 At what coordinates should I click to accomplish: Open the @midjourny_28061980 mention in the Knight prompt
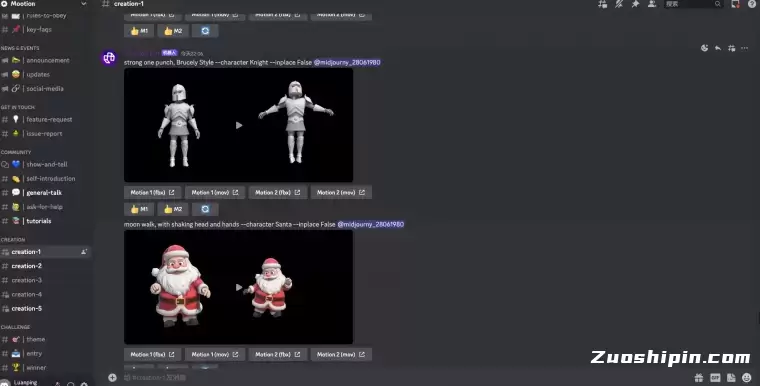point(347,63)
